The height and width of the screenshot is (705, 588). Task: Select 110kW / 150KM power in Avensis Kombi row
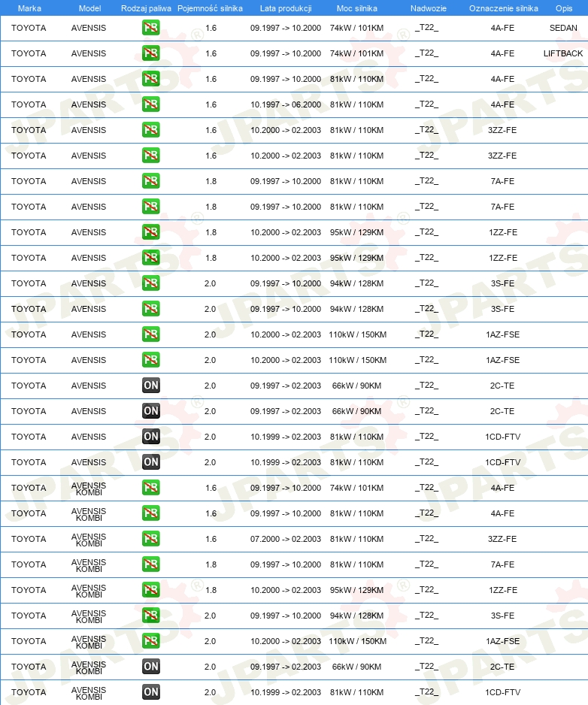tap(358, 641)
